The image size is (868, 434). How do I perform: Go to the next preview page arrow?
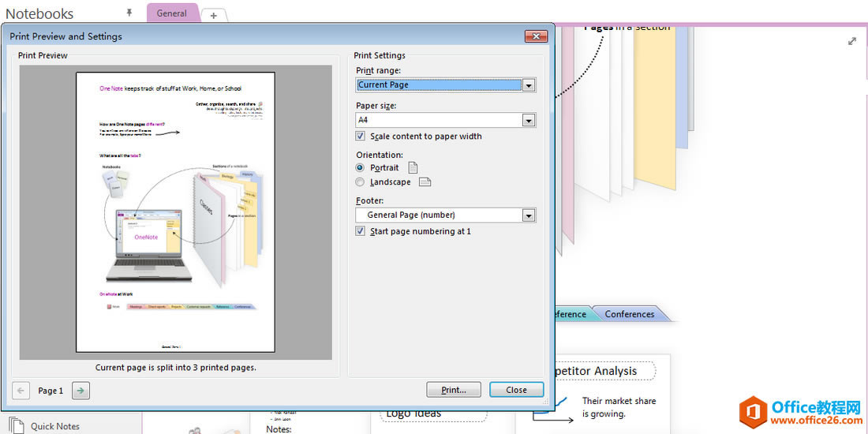point(80,391)
